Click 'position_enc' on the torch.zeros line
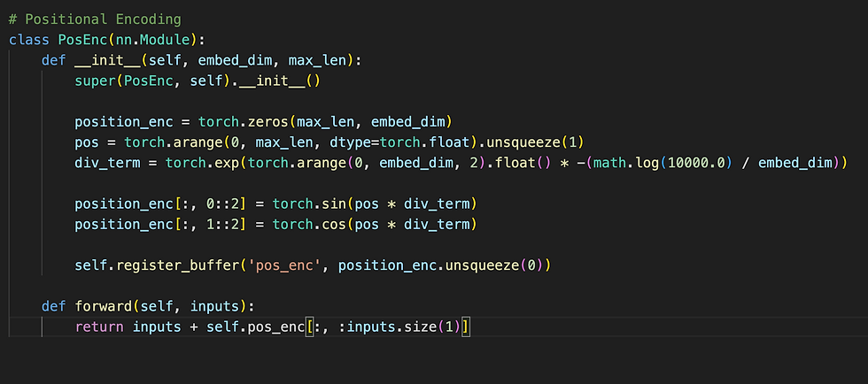868x384 pixels. (x=123, y=122)
